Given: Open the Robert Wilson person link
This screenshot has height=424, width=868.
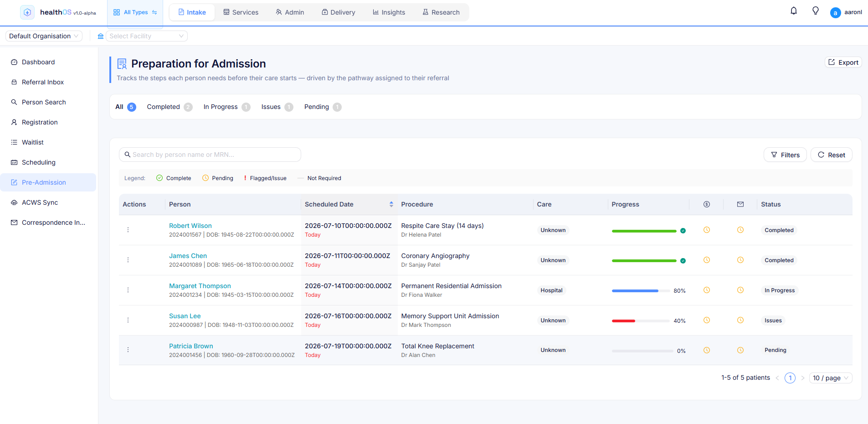Looking at the screenshot, I should pyautogui.click(x=190, y=226).
